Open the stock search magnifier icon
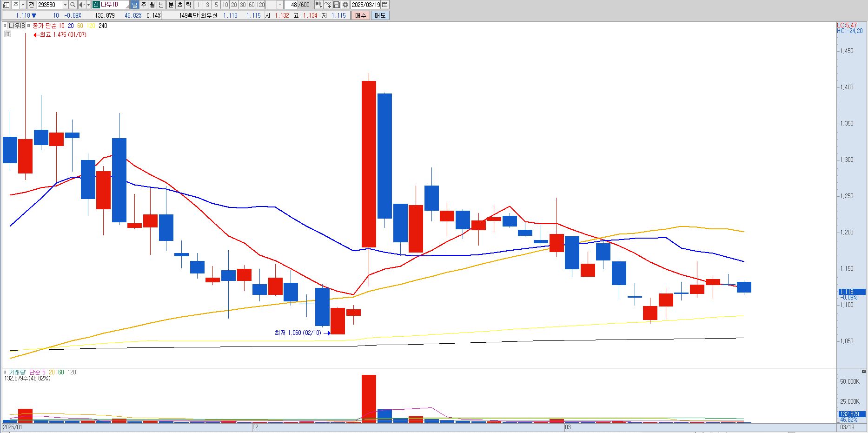Viewport: 868px width, 433px height. point(73,5)
